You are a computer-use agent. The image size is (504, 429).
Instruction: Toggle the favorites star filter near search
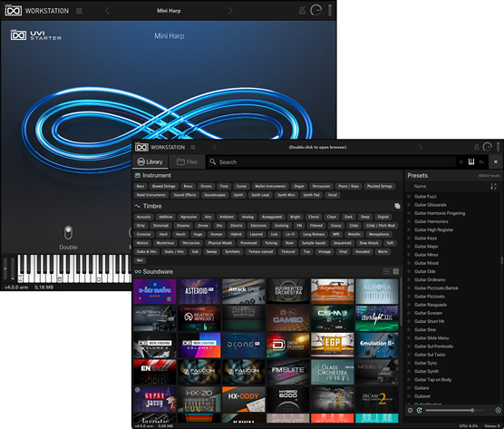460,161
